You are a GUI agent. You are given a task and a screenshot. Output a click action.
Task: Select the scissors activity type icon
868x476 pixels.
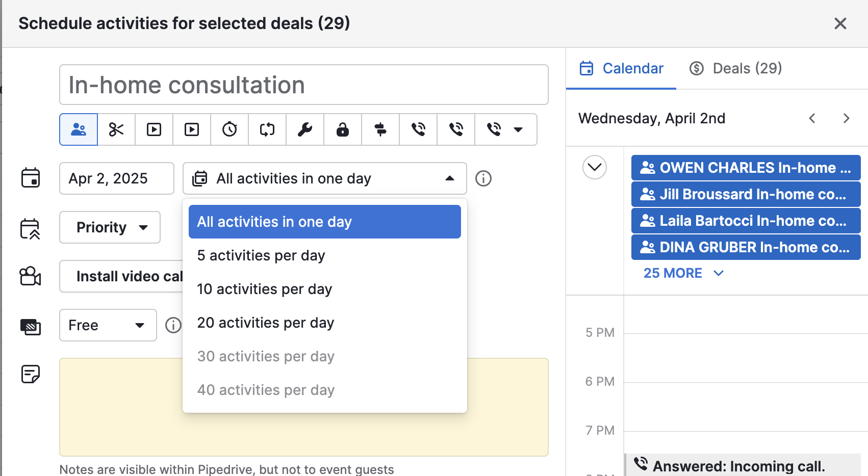(116, 129)
